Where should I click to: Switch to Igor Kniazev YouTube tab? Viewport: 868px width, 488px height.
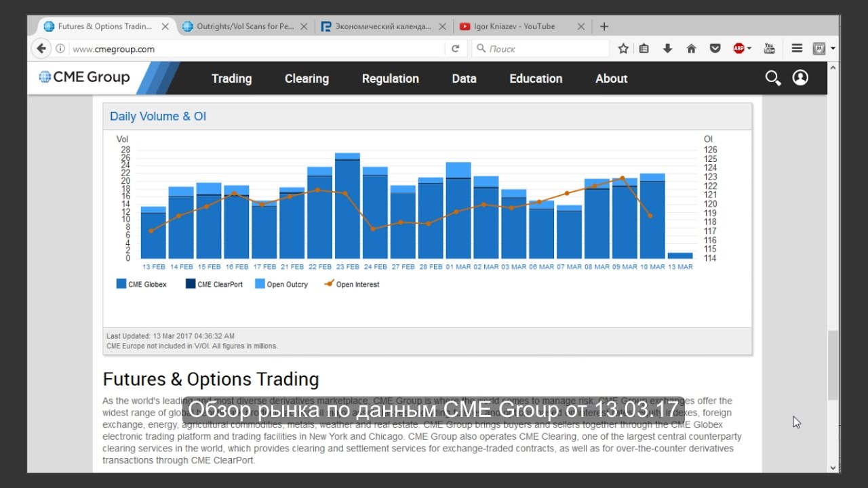tap(521, 26)
